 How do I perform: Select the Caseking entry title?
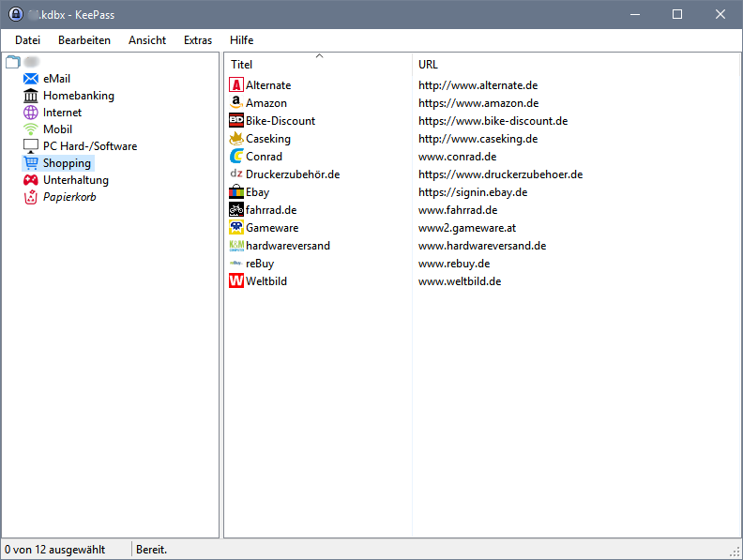point(268,139)
